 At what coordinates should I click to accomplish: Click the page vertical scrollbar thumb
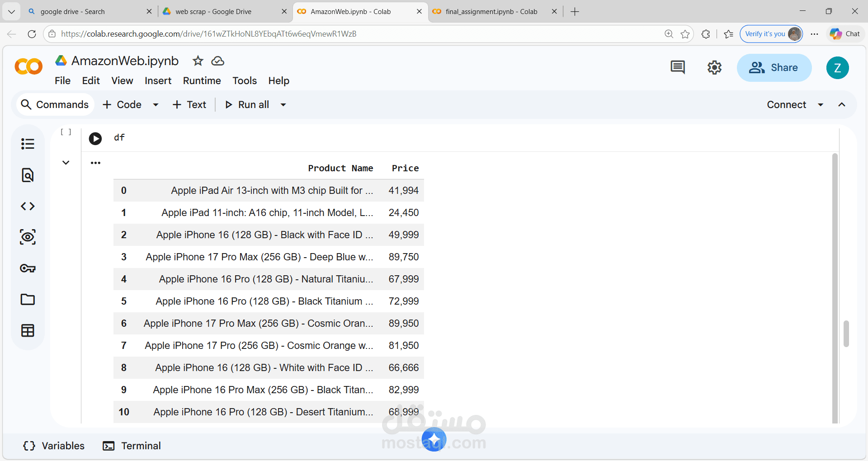pos(846,334)
